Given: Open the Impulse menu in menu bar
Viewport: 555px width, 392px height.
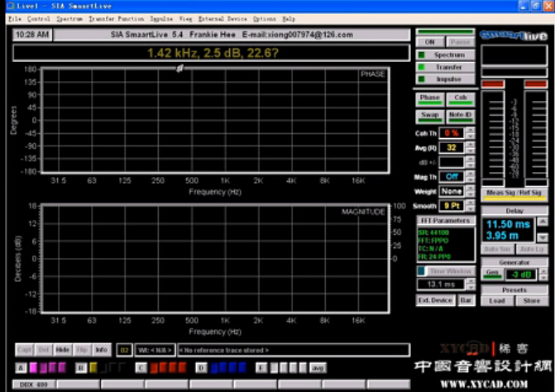Looking at the screenshot, I should pos(161,19).
